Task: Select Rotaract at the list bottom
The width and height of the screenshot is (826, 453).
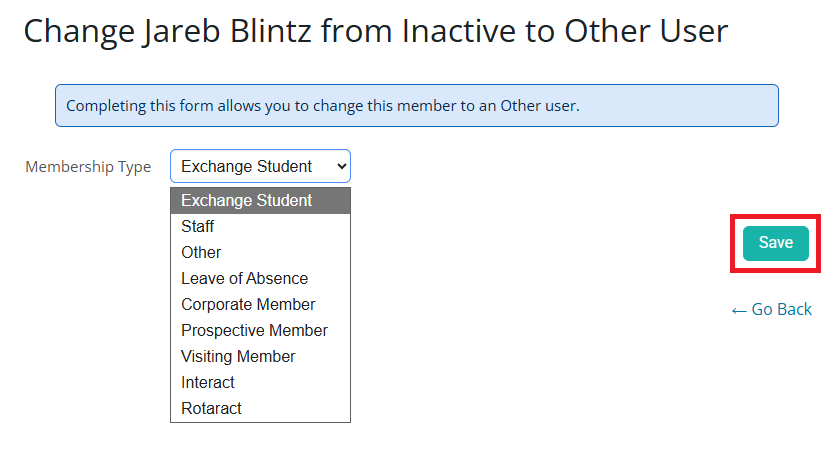Action: pos(211,408)
